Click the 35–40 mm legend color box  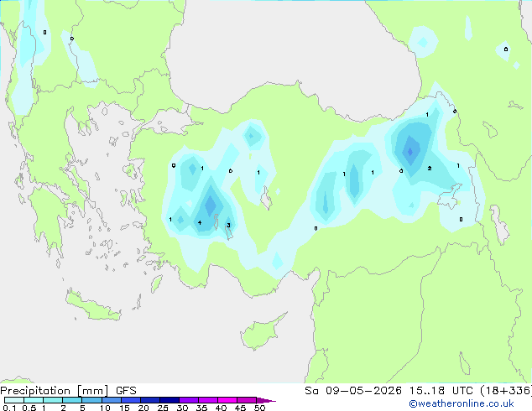pos(208,400)
